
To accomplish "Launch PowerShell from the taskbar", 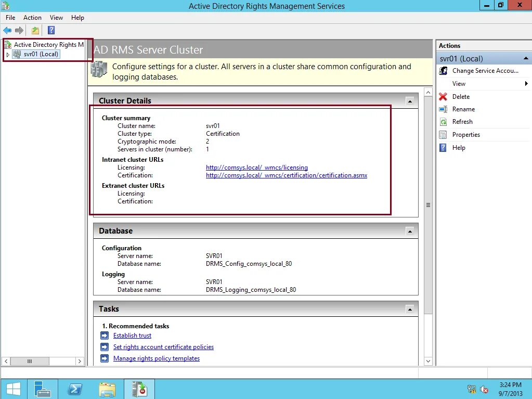I will coord(75,389).
